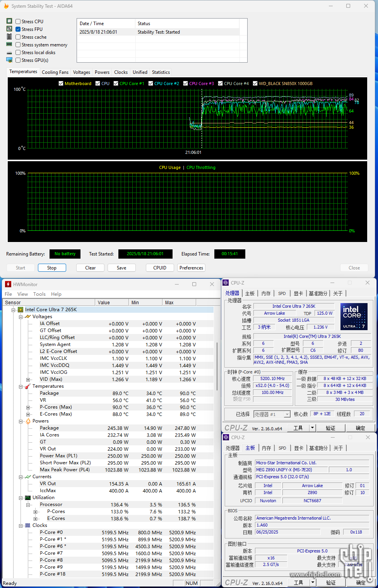Click the HWMonitor vertical scrollbar
378x588 pixels.
(217, 367)
